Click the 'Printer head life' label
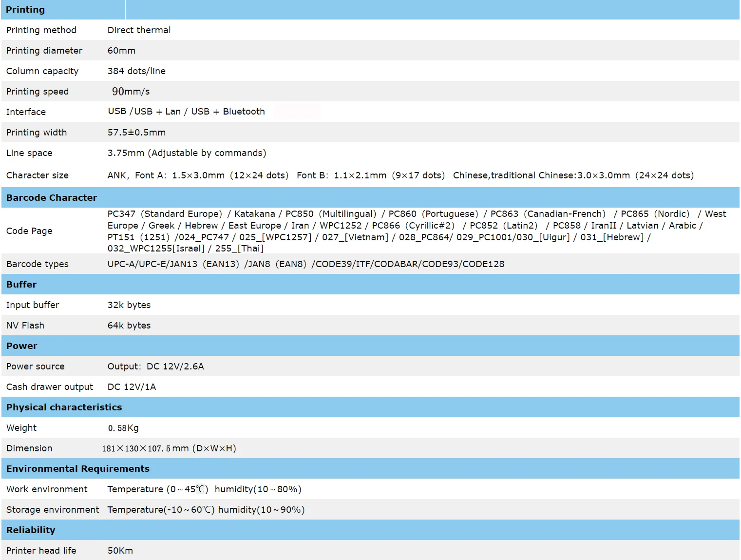This screenshot has height=560, width=741. tap(41, 551)
